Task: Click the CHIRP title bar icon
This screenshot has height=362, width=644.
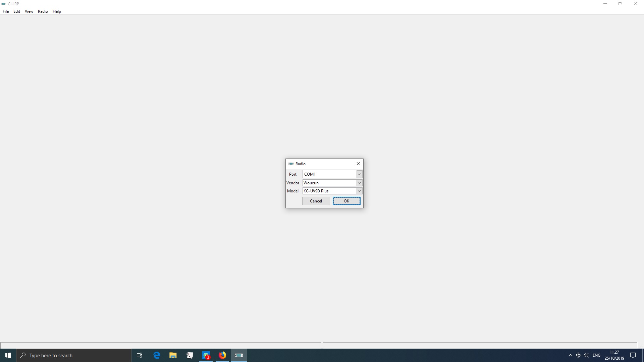Action: pyautogui.click(x=3, y=4)
